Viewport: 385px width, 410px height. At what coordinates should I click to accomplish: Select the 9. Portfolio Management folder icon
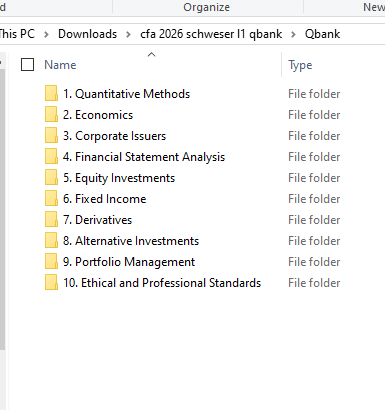point(51,261)
